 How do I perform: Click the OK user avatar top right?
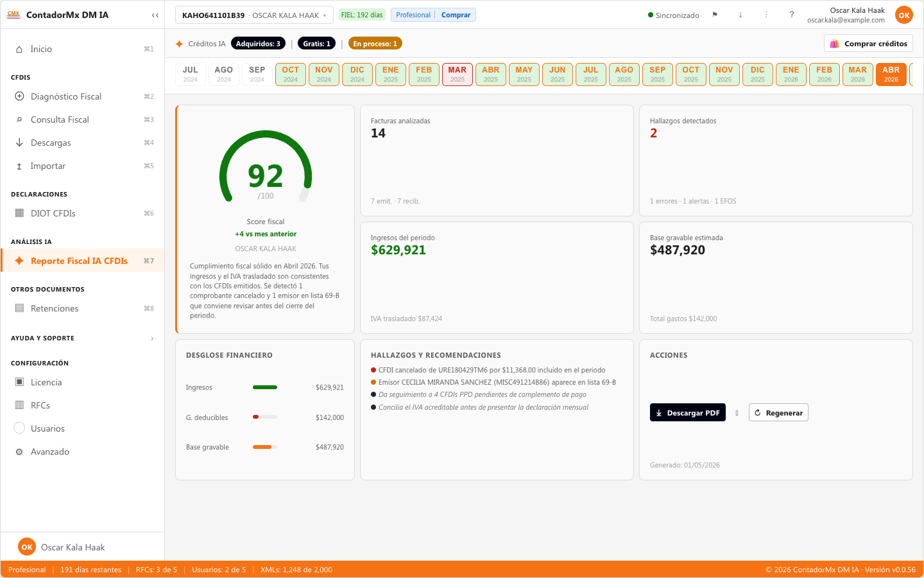903,15
